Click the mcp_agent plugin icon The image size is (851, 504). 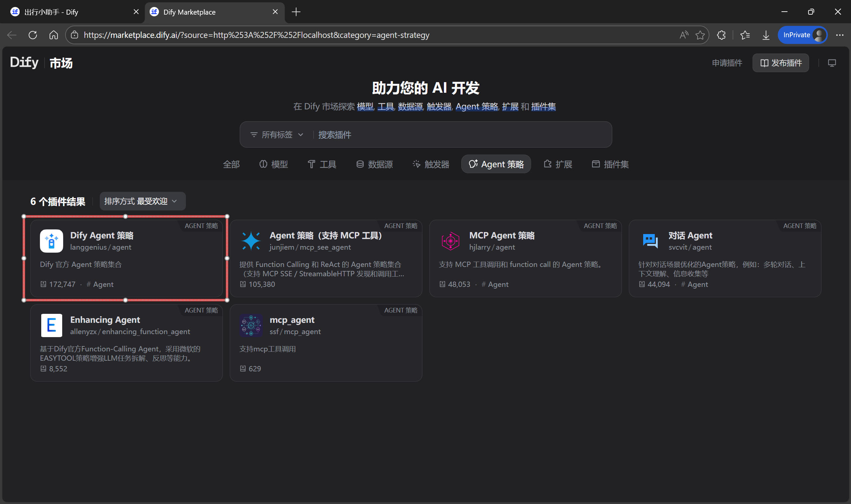(x=251, y=325)
